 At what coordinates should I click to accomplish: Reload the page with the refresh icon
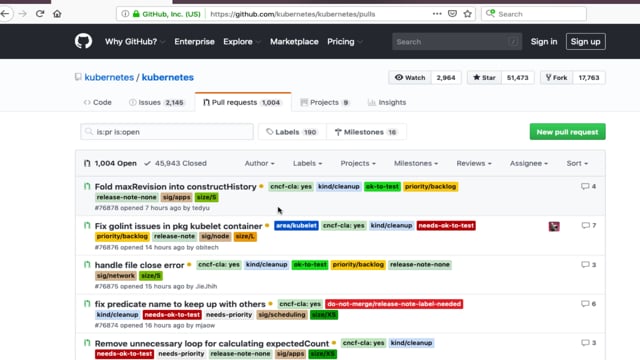(40, 14)
